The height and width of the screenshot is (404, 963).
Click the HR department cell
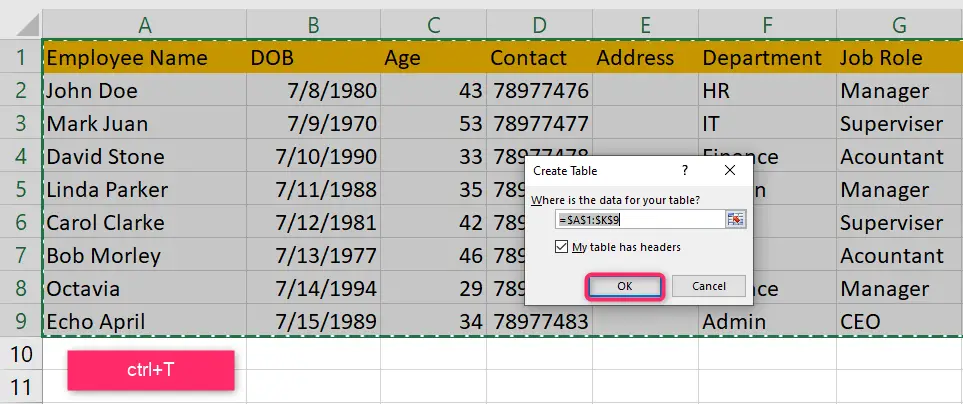[x=767, y=90]
